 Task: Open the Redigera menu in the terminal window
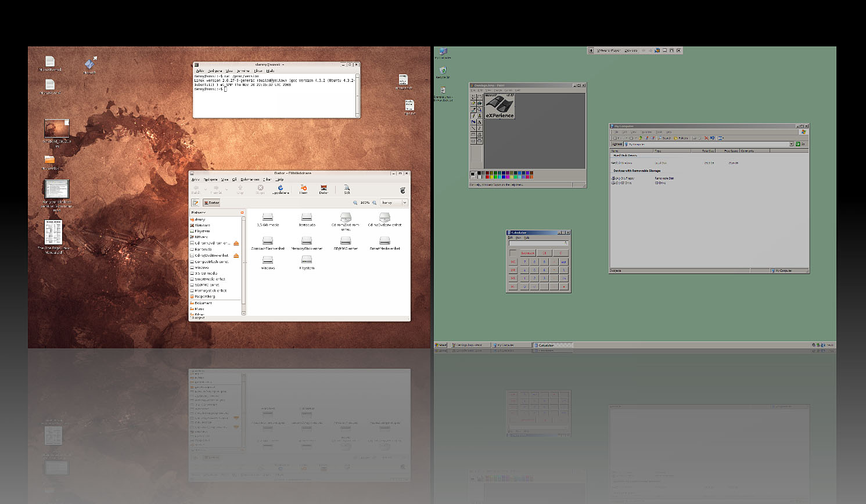(215, 71)
